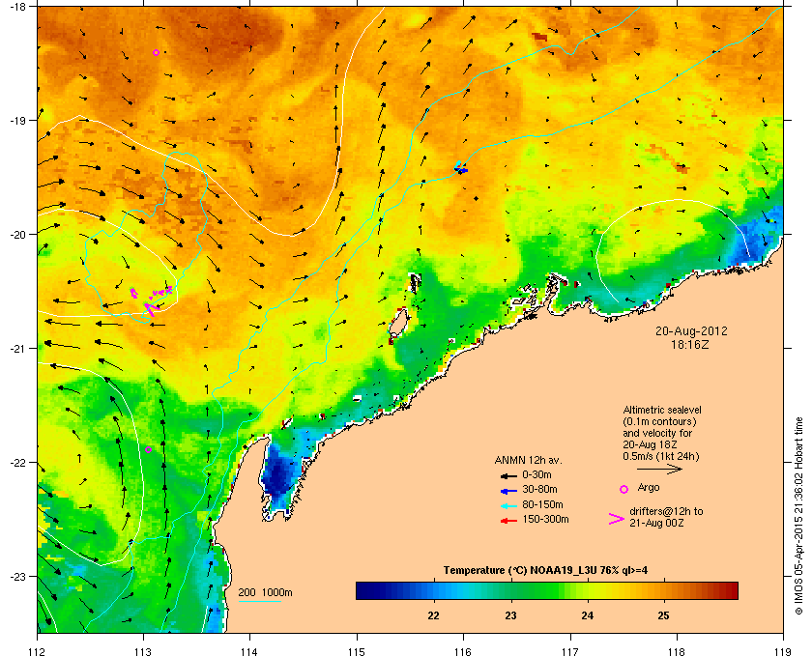Click the '0-30m' legend label
Viewport: 812px width, 657px height.
tap(537, 474)
